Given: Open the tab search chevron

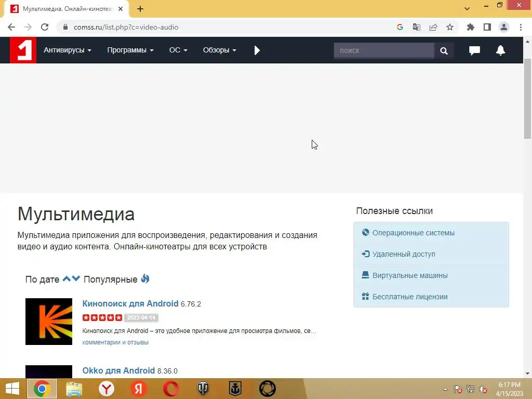Looking at the screenshot, I should pyautogui.click(x=467, y=9).
